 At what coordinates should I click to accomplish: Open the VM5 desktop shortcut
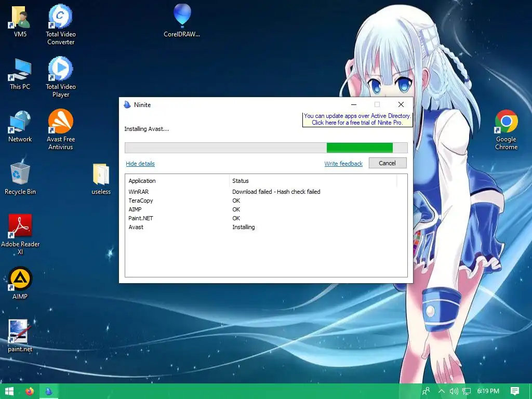pyautogui.click(x=20, y=21)
